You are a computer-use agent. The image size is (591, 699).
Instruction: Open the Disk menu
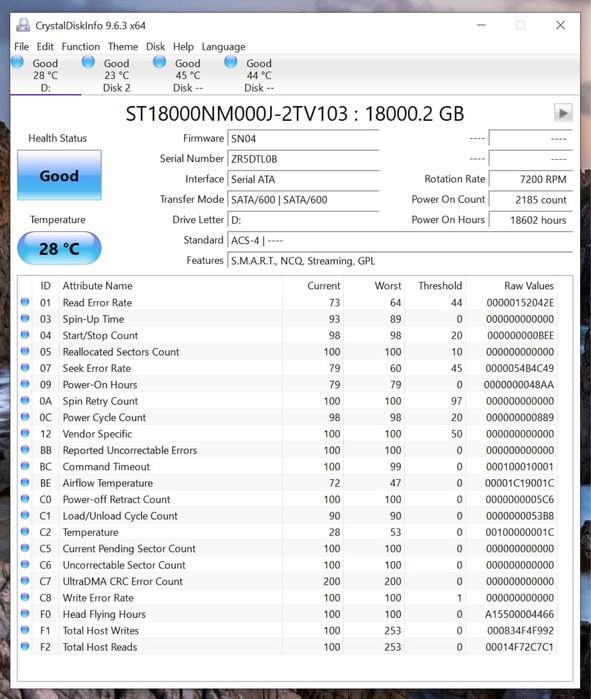point(155,46)
